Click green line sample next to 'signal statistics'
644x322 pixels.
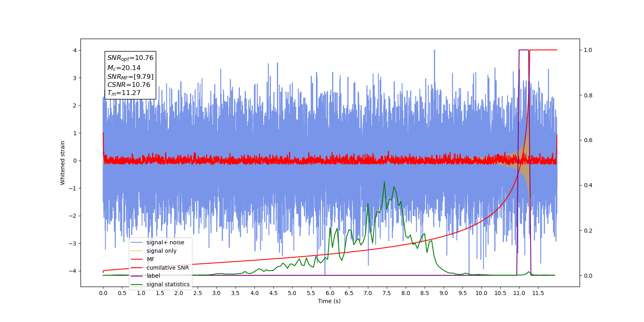click(137, 284)
